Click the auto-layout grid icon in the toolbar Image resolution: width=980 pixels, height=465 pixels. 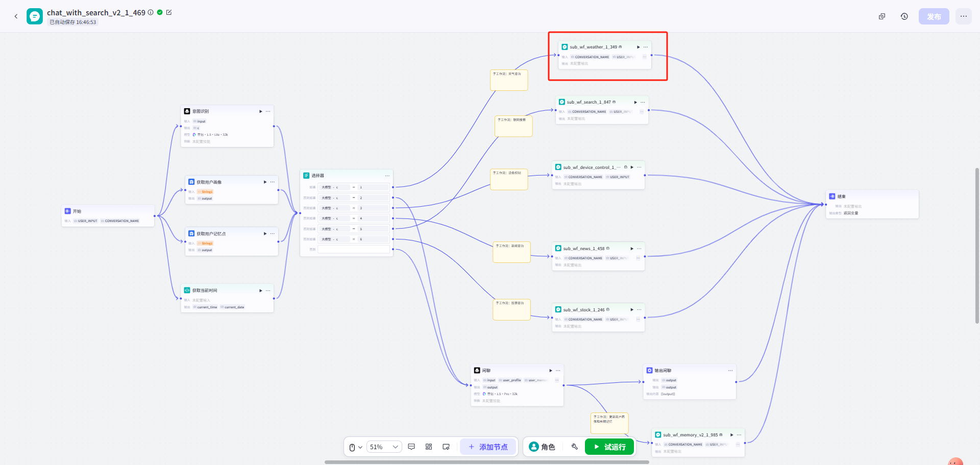click(x=429, y=447)
